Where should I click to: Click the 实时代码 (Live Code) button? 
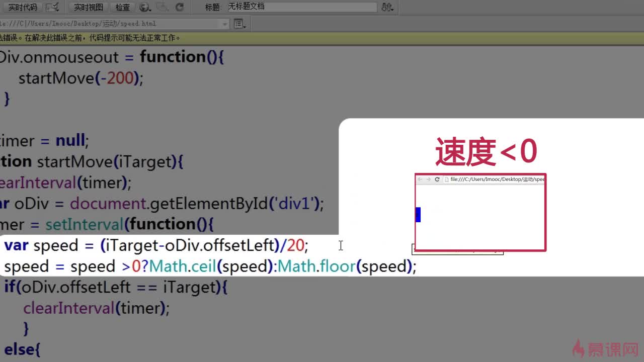pos(23,7)
